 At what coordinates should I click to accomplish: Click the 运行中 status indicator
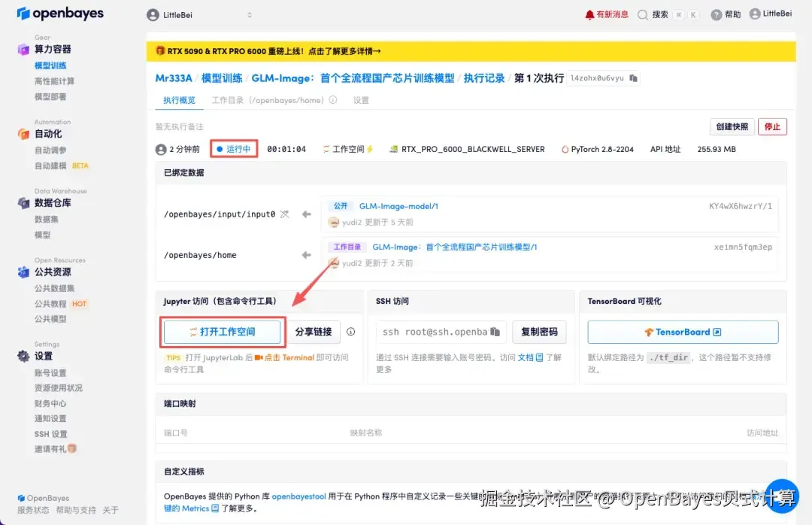(234, 149)
